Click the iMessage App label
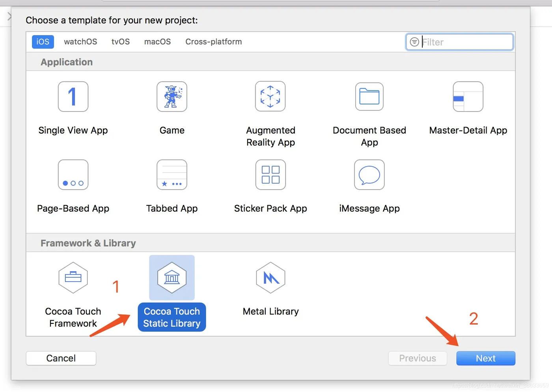Image resolution: width=552 pixels, height=392 pixels. click(369, 208)
